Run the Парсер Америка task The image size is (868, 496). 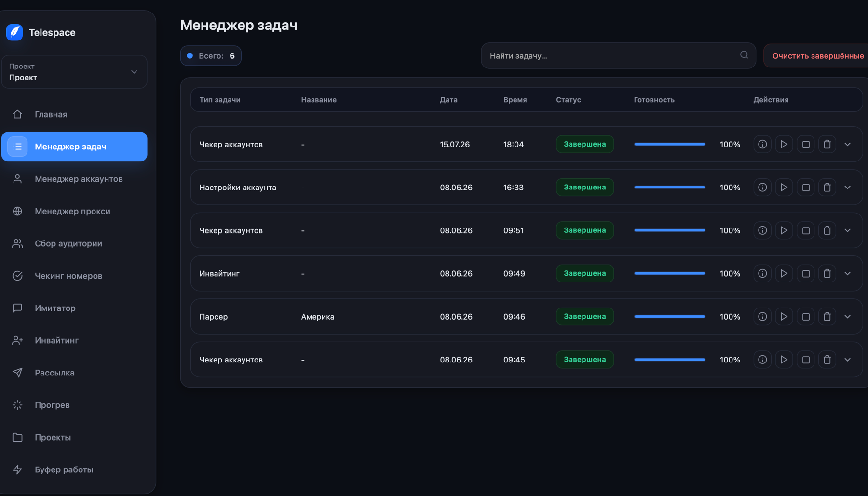784,317
